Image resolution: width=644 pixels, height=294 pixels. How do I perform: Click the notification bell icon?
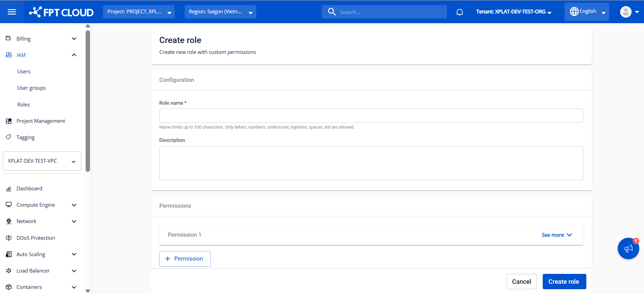459,12
